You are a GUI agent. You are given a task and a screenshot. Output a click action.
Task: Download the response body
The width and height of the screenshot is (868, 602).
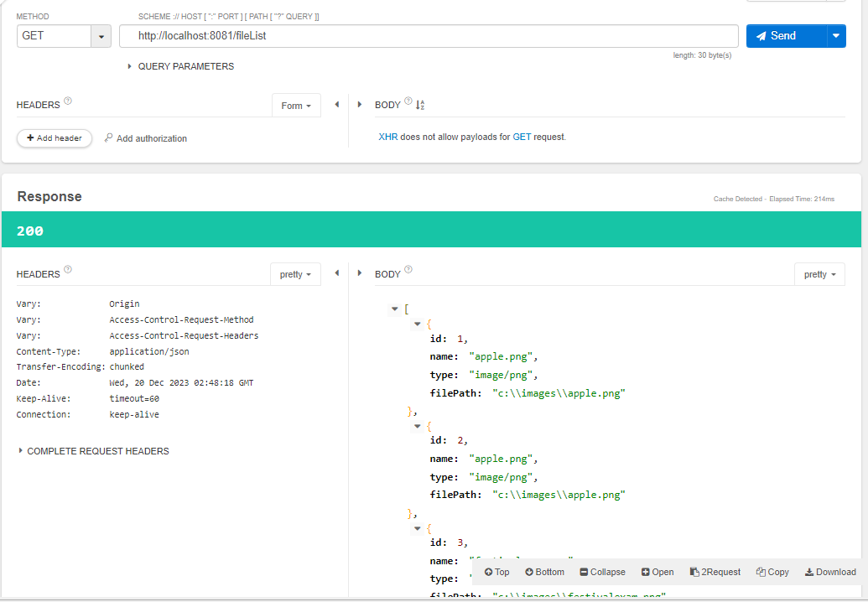pyautogui.click(x=830, y=572)
